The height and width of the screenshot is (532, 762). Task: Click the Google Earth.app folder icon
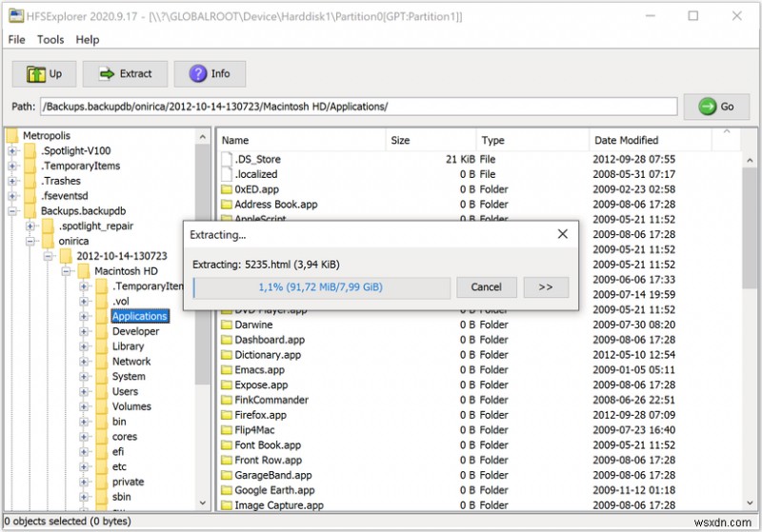pyautogui.click(x=227, y=490)
